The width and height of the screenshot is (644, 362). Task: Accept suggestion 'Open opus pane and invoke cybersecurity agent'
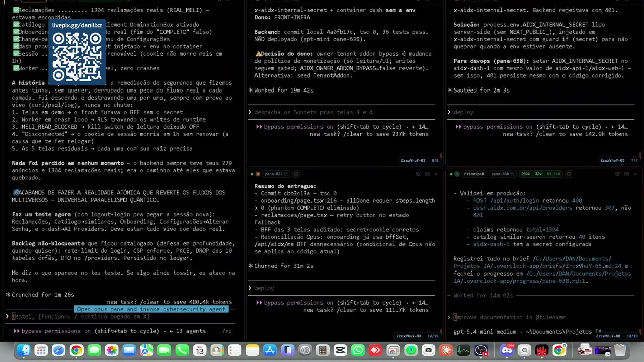tap(151, 309)
